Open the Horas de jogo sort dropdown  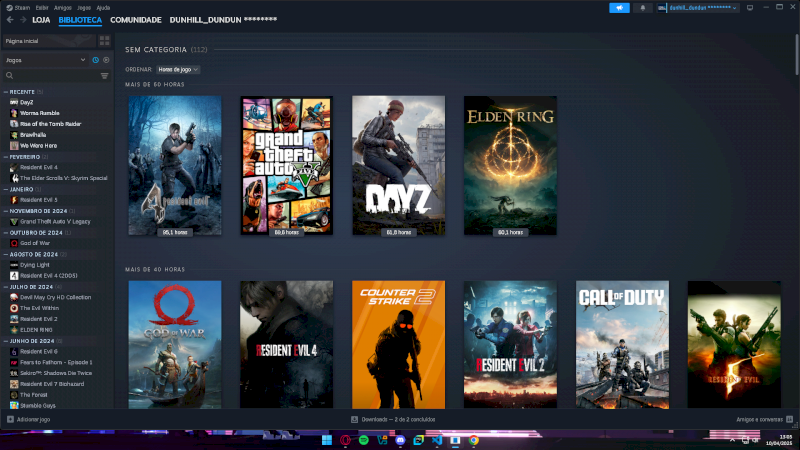pyautogui.click(x=178, y=69)
